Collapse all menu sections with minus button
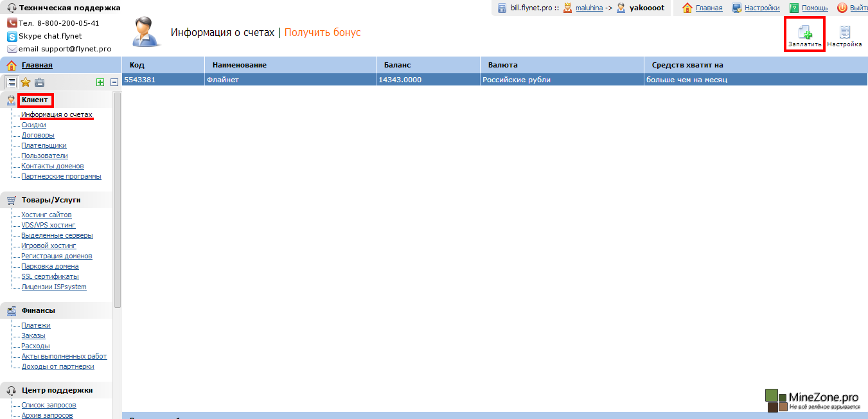The width and height of the screenshot is (868, 419). (x=114, y=82)
